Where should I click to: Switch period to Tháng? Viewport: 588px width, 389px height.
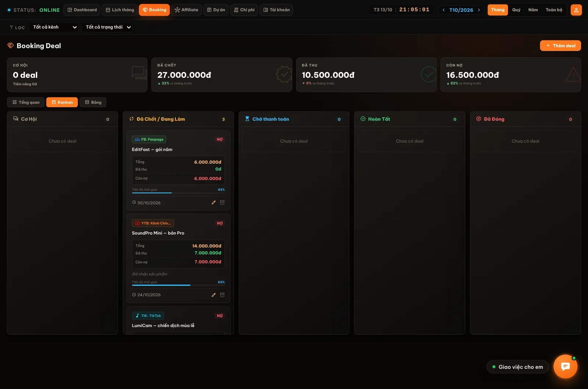[x=498, y=10]
